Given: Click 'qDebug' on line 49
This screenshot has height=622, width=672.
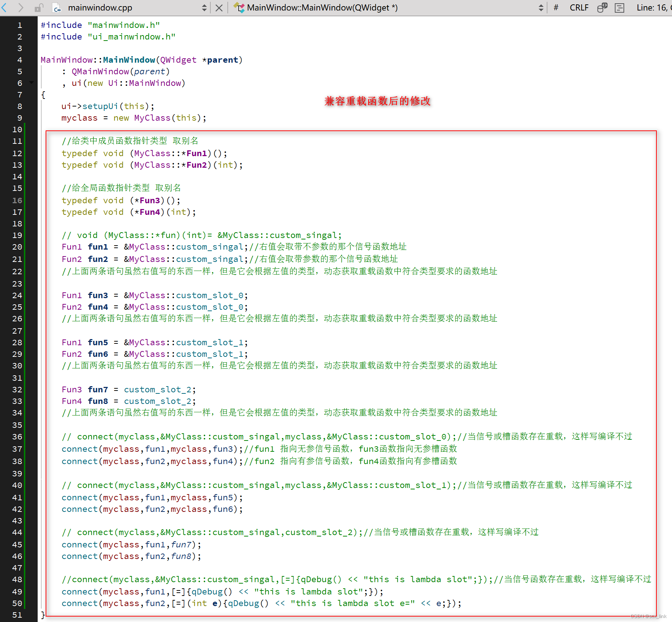Looking at the screenshot, I should (207, 592).
